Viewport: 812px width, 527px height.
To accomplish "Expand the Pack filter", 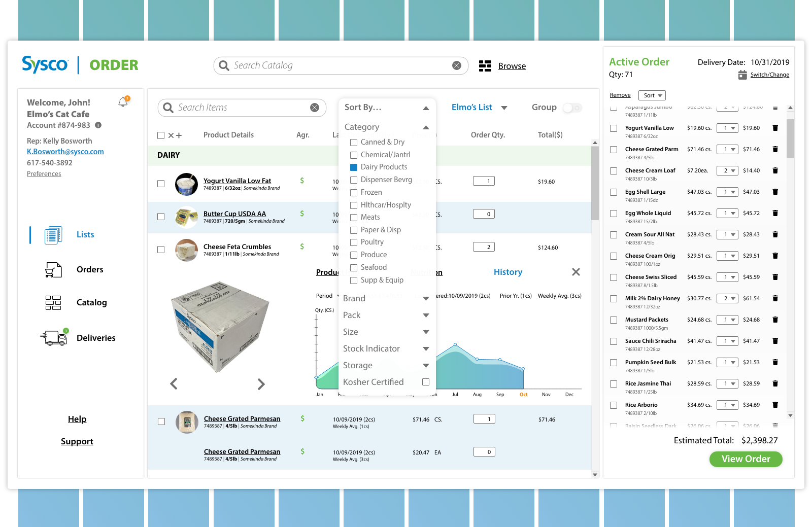I will click(426, 315).
